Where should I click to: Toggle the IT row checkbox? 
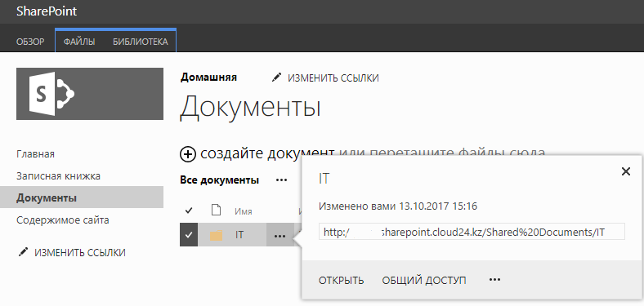coord(189,235)
